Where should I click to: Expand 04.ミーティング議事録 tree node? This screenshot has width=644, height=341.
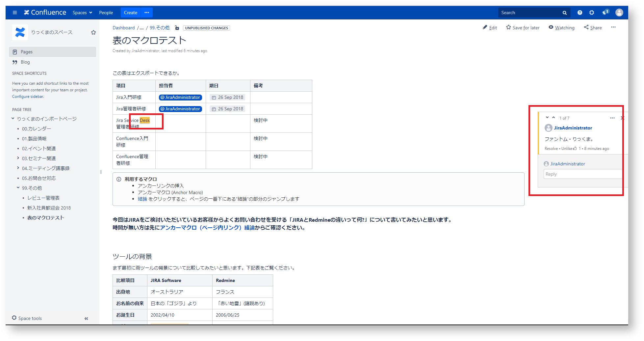point(18,168)
